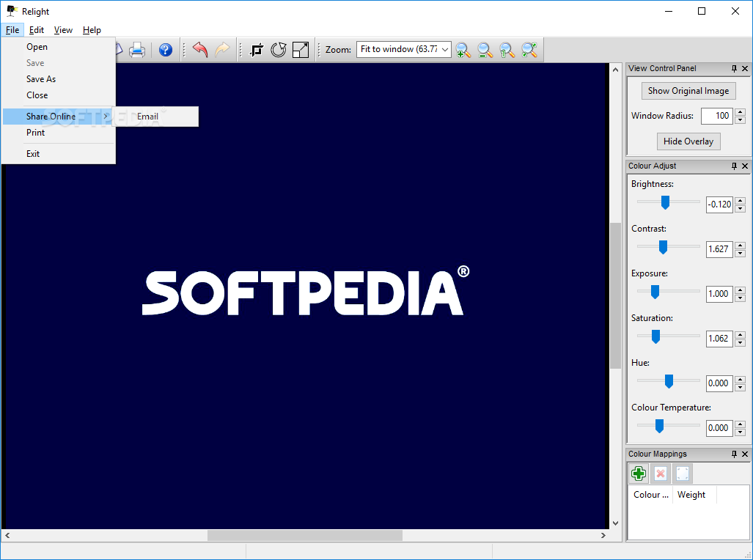Click the Rotate image icon

tap(279, 50)
